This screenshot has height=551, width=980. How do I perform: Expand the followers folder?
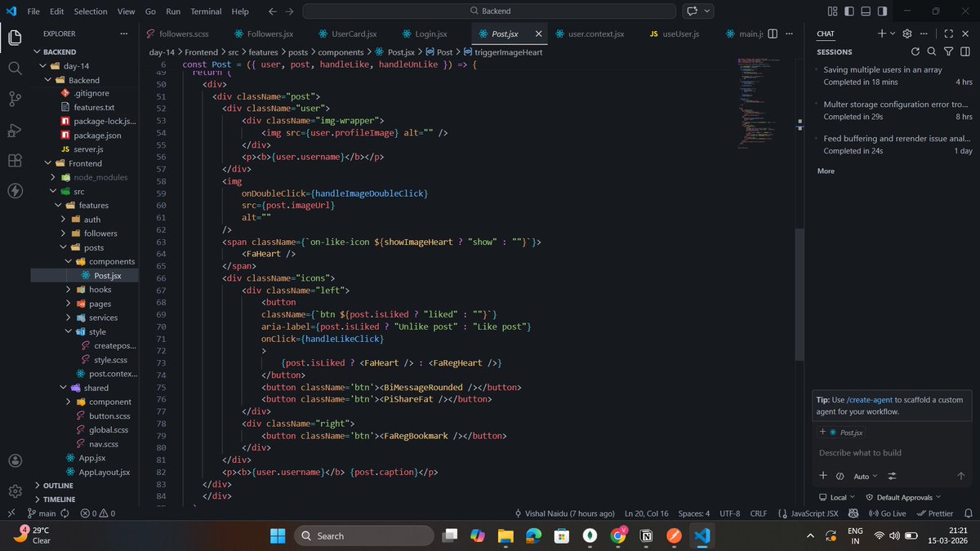(x=63, y=233)
